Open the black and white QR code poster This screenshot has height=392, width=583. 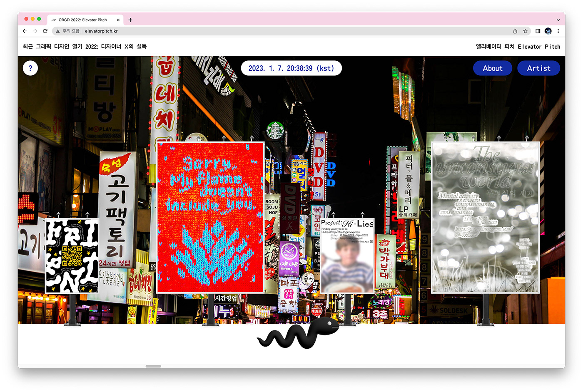click(72, 256)
